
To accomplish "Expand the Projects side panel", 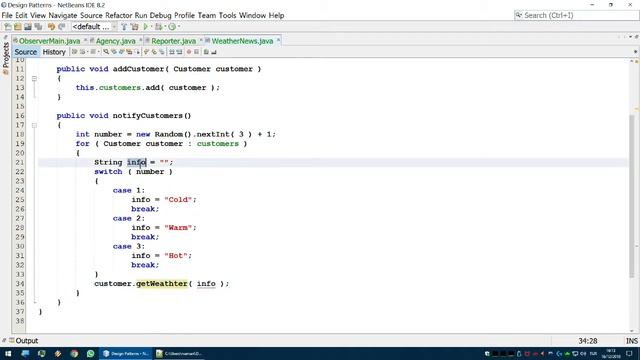I will click(x=6, y=56).
